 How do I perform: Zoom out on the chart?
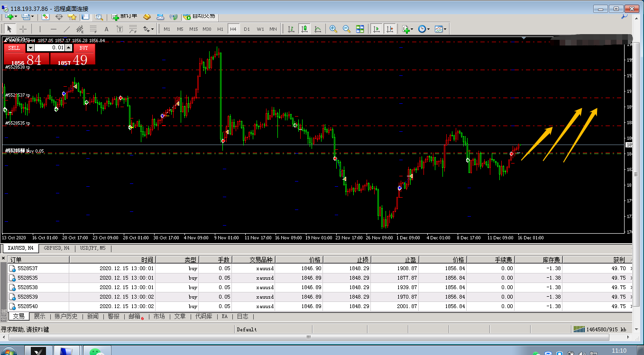[347, 29]
